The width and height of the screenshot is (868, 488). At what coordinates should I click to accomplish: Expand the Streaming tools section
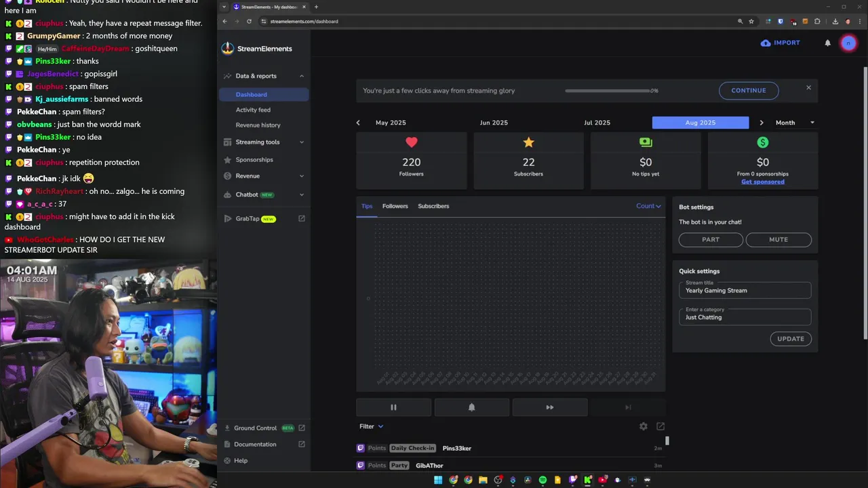pyautogui.click(x=263, y=142)
